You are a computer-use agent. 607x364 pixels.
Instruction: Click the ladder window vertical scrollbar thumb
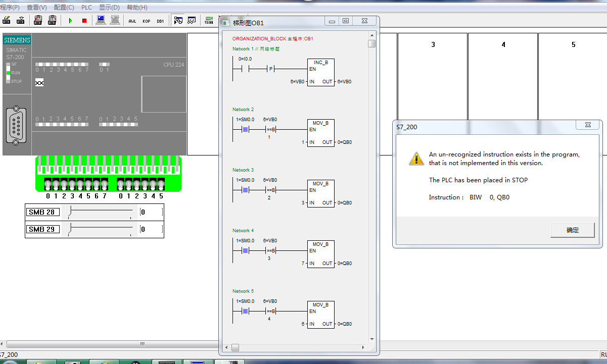point(372,43)
